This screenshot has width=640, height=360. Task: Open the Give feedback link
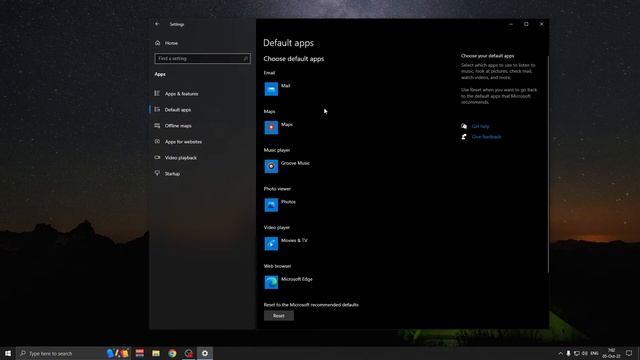[486, 137]
